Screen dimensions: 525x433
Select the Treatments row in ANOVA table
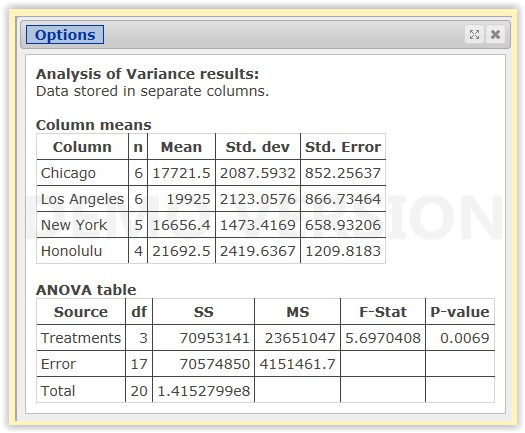tap(266, 338)
